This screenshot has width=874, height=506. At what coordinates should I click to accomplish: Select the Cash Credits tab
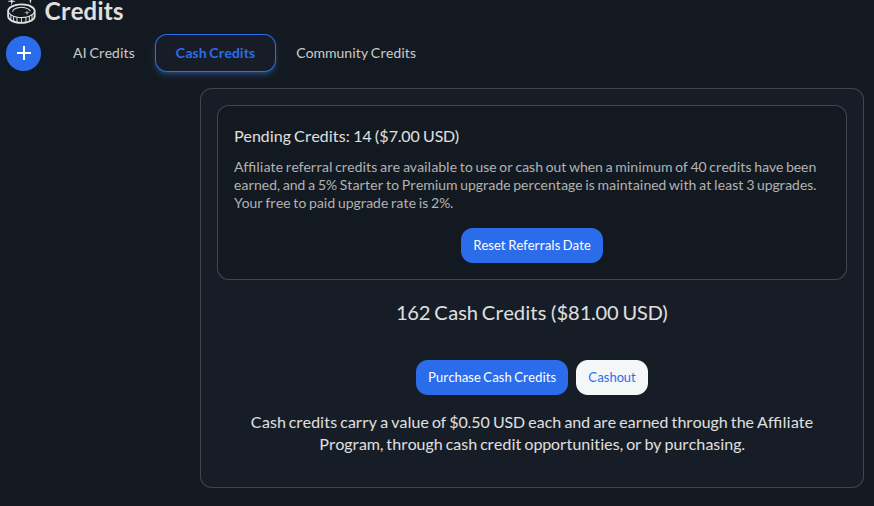point(215,53)
